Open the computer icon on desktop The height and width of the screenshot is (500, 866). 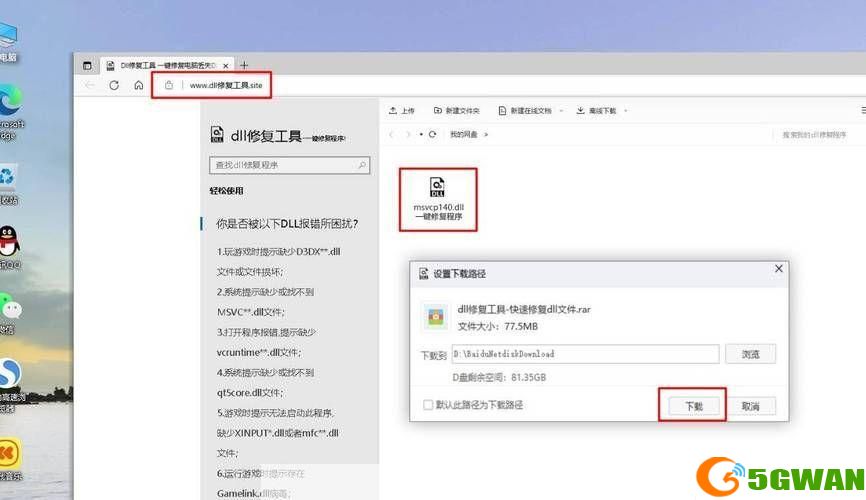point(8,41)
